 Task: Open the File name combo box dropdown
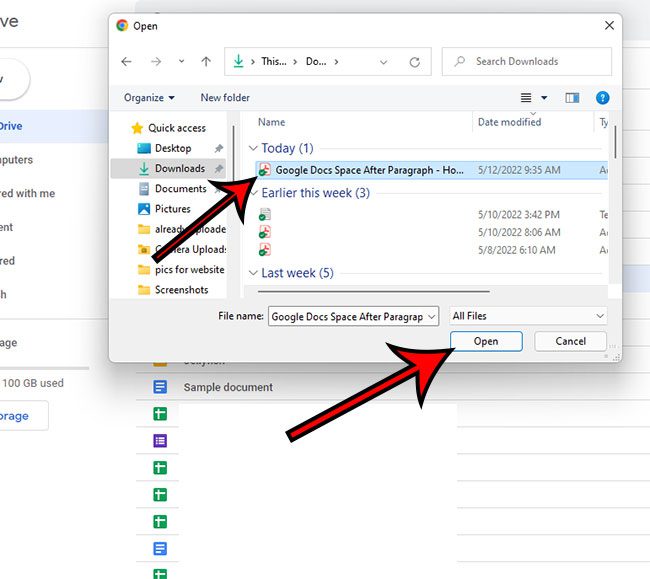[x=431, y=316]
